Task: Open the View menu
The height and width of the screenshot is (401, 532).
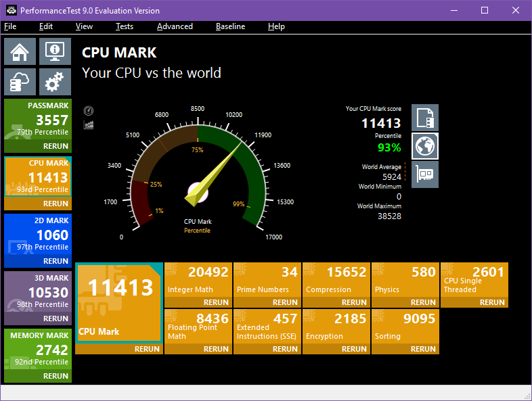Action: pyautogui.click(x=84, y=26)
